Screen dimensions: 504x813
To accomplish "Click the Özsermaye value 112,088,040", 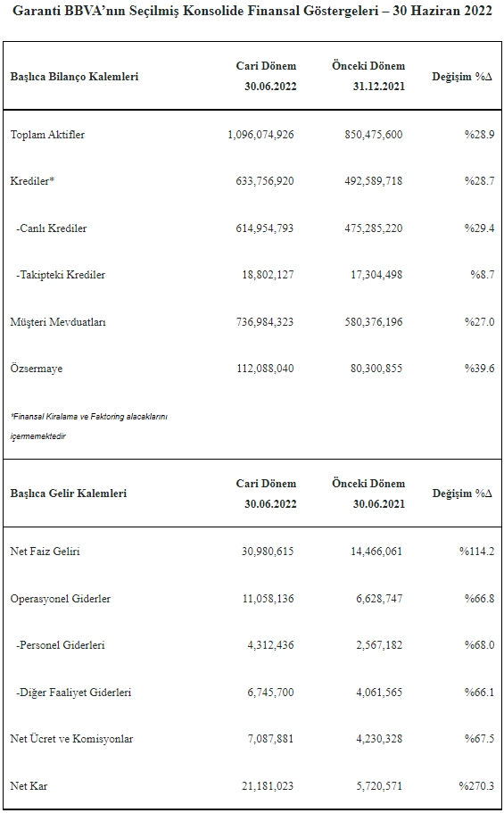I will click(265, 369).
